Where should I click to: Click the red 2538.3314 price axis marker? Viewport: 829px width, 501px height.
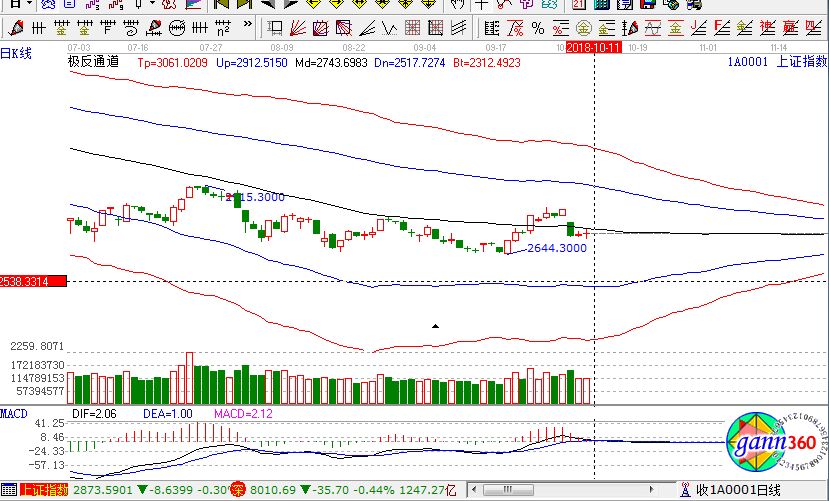[33, 282]
